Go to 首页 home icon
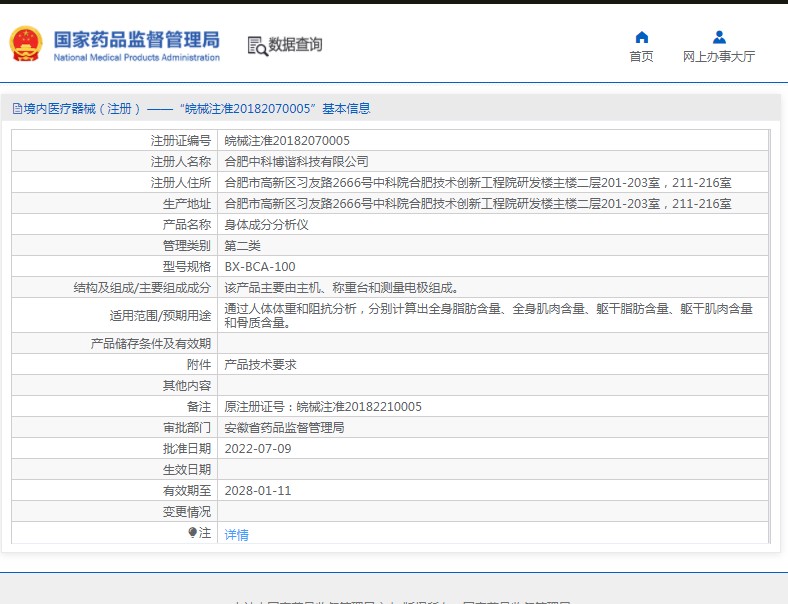This screenshot has height=604, width=788. click(x=642, y=37)
